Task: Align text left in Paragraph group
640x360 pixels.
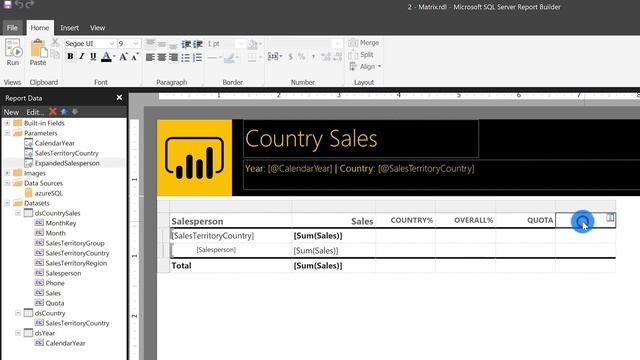Action: click(150, 58)
